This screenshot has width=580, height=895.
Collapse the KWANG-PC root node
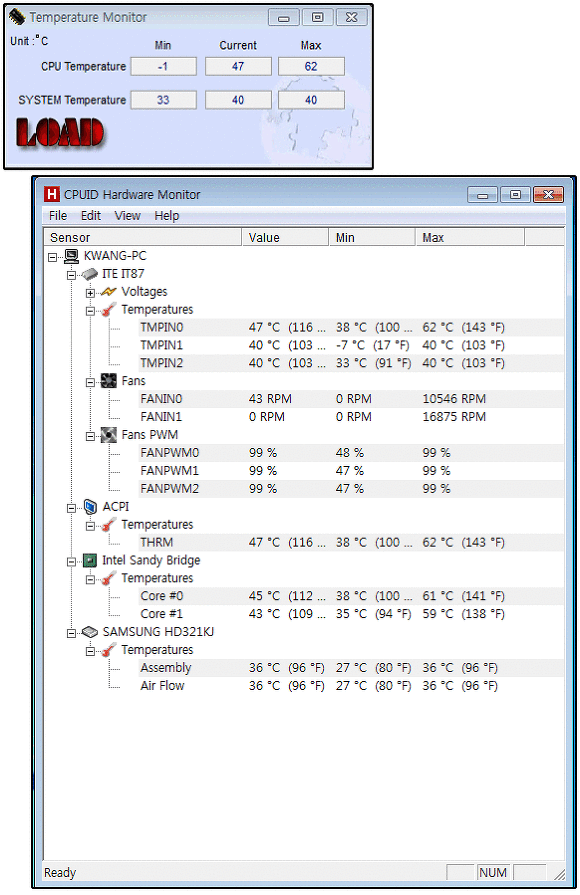point(53,257)
